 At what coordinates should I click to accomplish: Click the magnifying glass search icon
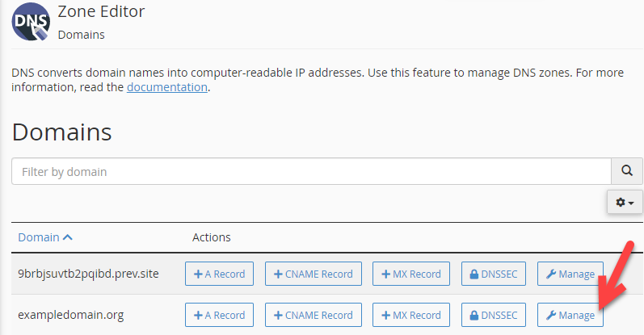point(627,171)
